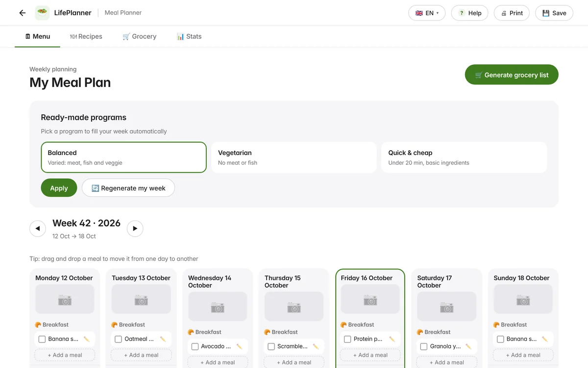Add a meal on Saturday 17 October
The image size is (588, 368).
coord(447,363)
